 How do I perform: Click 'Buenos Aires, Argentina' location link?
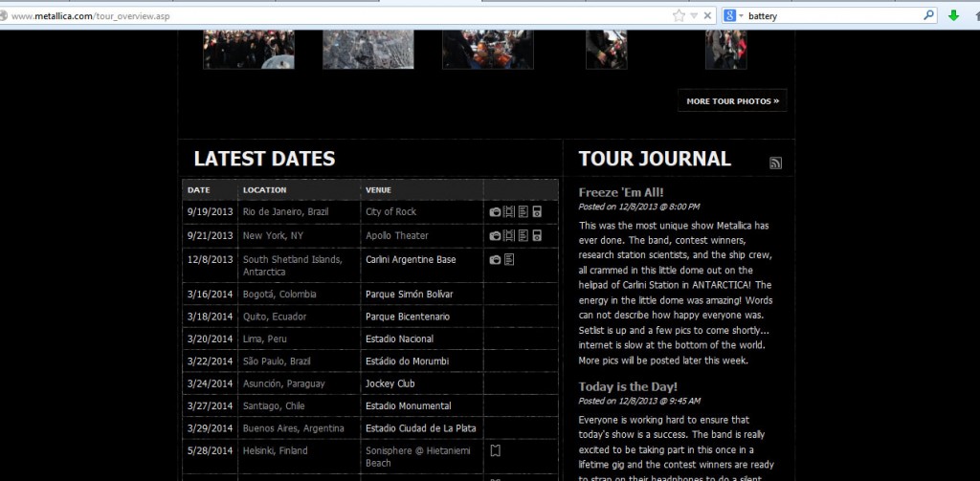(x=294, y=428)
